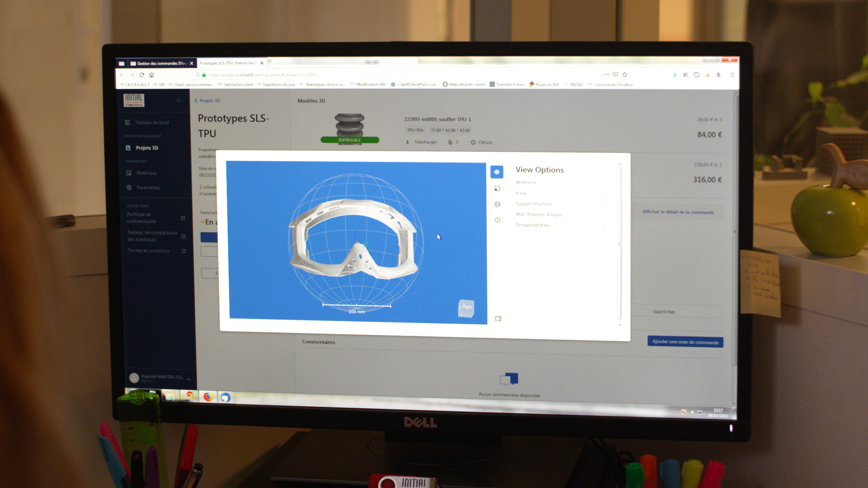Click the Firefox reload button

142,75
